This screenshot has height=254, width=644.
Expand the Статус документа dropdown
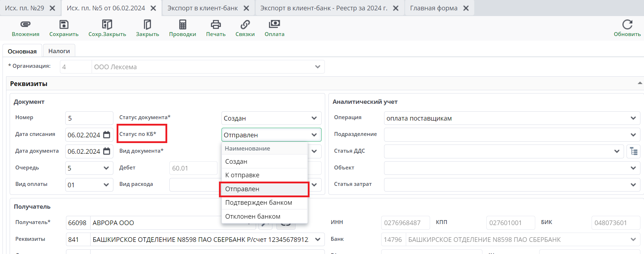(x=314, y=118)
